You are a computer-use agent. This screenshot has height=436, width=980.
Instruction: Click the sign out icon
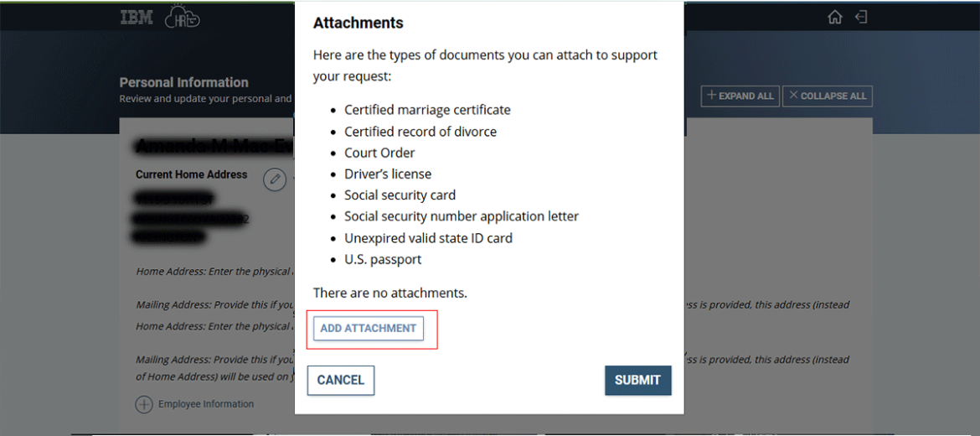861,18
